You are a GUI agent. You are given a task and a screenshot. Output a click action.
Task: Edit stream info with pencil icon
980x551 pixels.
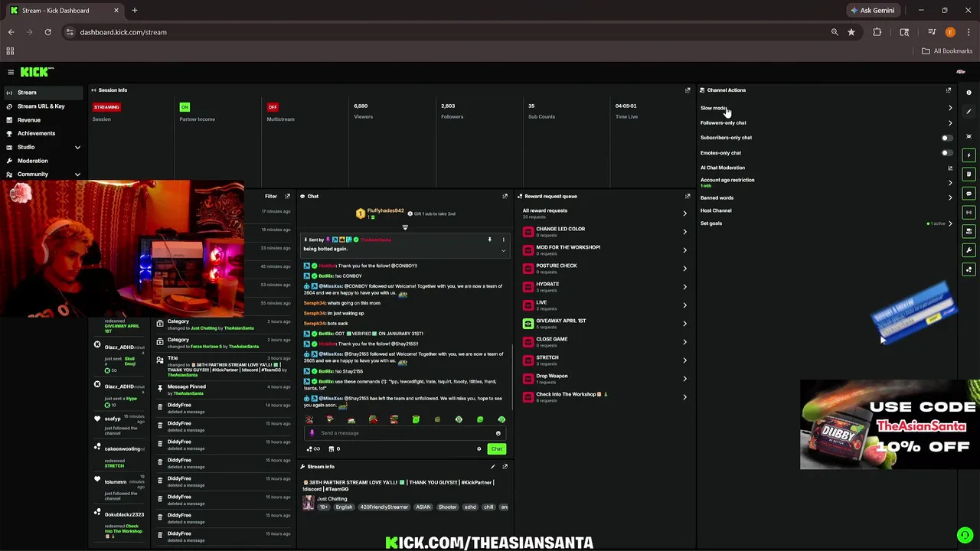(492, 467)
